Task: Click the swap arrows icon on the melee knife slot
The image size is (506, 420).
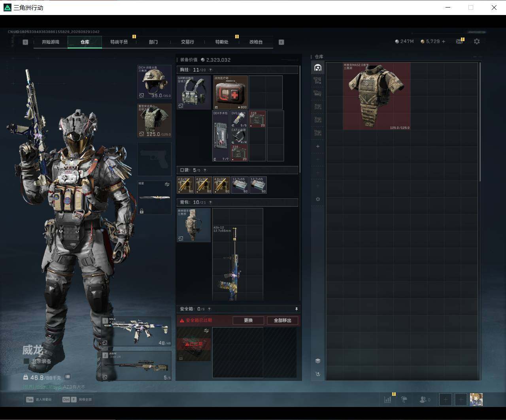Action: (167, 184)
